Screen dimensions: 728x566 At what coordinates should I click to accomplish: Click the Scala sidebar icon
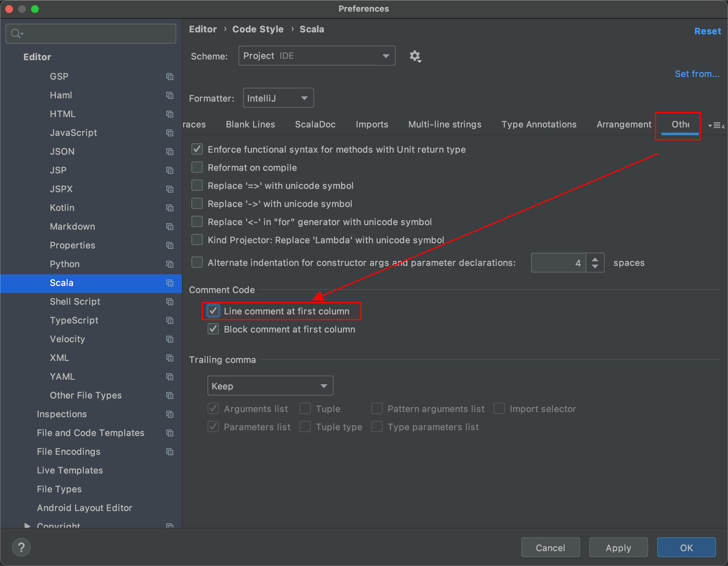[170, 283]
